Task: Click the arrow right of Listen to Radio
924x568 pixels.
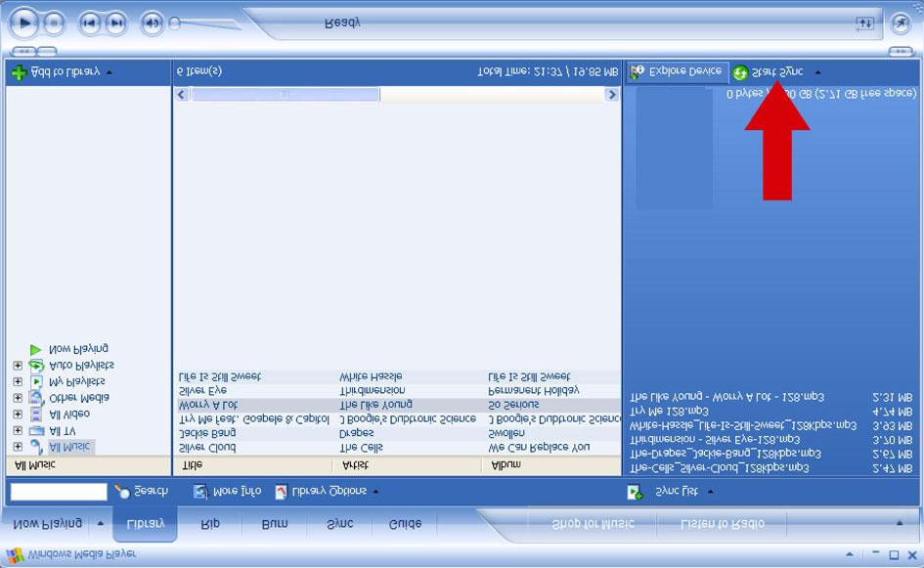Action: [x=900, y=523]
